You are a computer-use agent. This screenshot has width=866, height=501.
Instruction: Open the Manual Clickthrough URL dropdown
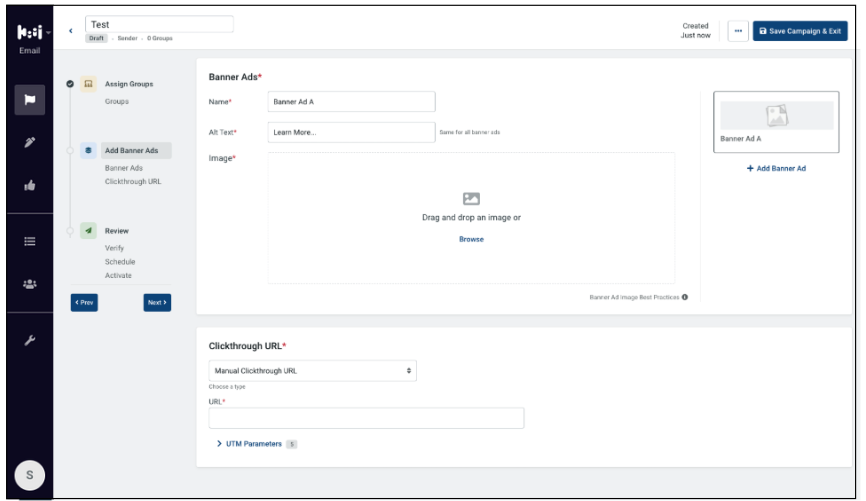313,371
